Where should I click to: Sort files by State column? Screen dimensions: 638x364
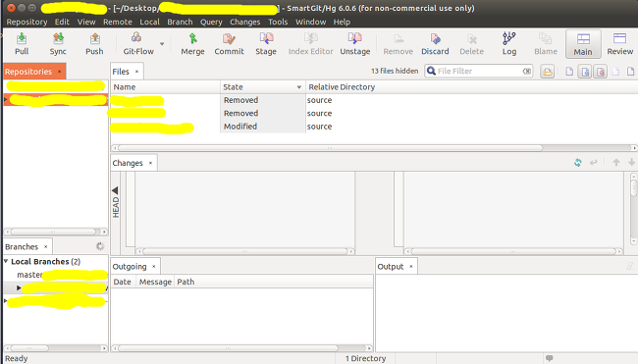pos(262,87)
